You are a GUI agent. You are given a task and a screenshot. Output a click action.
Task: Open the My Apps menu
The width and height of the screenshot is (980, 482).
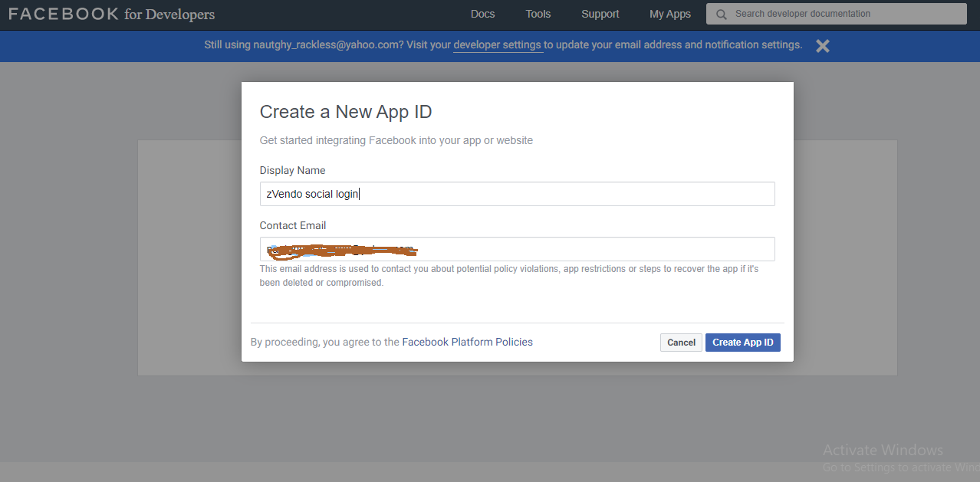pyautogui.click(x=670, y=14)
